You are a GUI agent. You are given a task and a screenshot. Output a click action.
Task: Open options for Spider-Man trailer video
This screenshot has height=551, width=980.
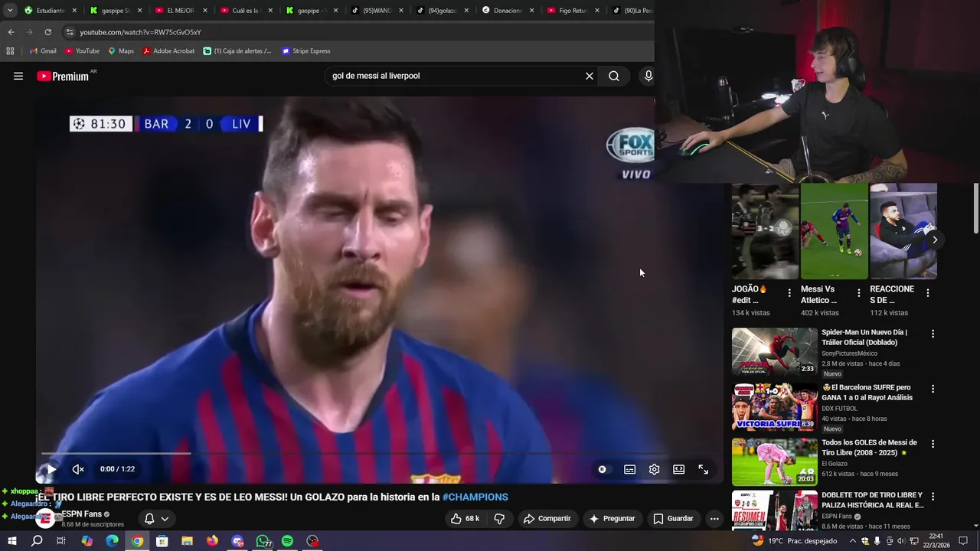point(933,334)
